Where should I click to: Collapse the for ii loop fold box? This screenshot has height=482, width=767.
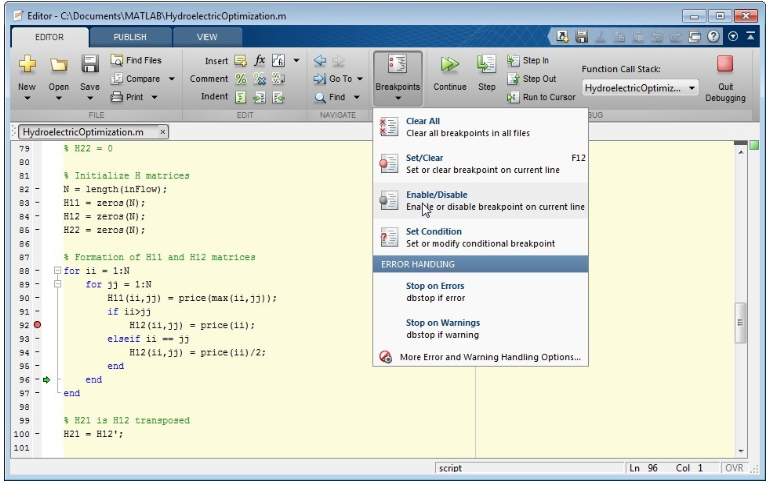[57, 270]
